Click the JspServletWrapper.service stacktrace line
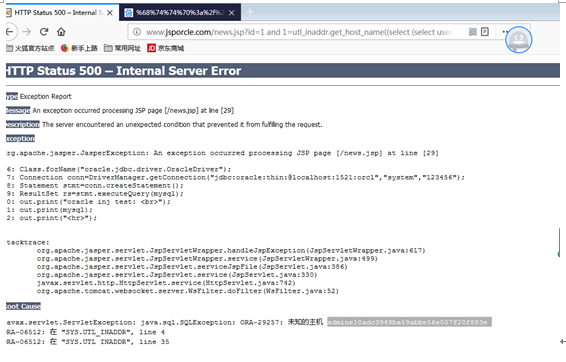566x362 pixels. 207,259
